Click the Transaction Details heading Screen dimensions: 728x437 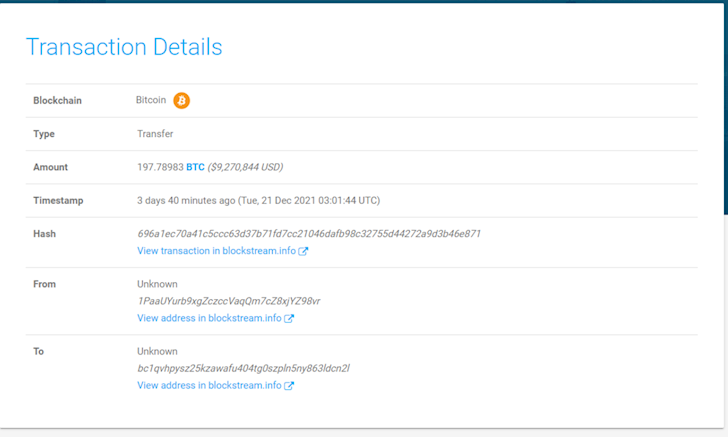pyautogui.click(x=124, y=47)
